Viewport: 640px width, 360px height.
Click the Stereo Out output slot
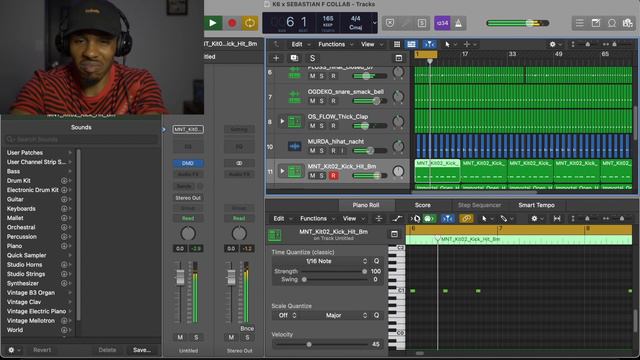point(188,198)
